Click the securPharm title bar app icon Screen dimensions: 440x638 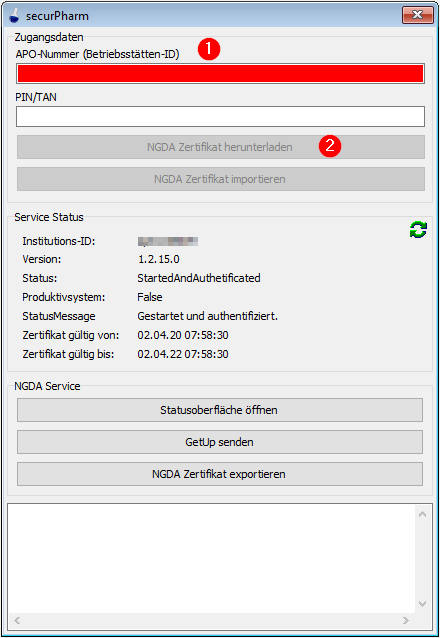point(14,15)
